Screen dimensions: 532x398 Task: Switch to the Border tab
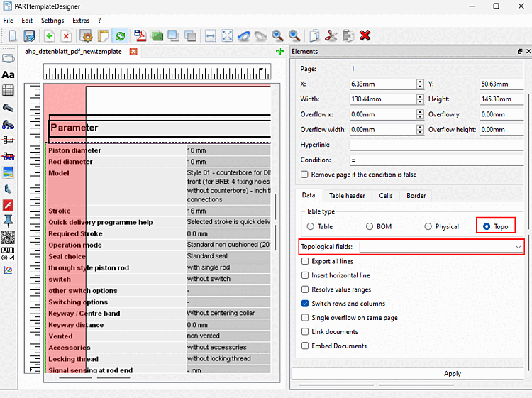[416, 196]
